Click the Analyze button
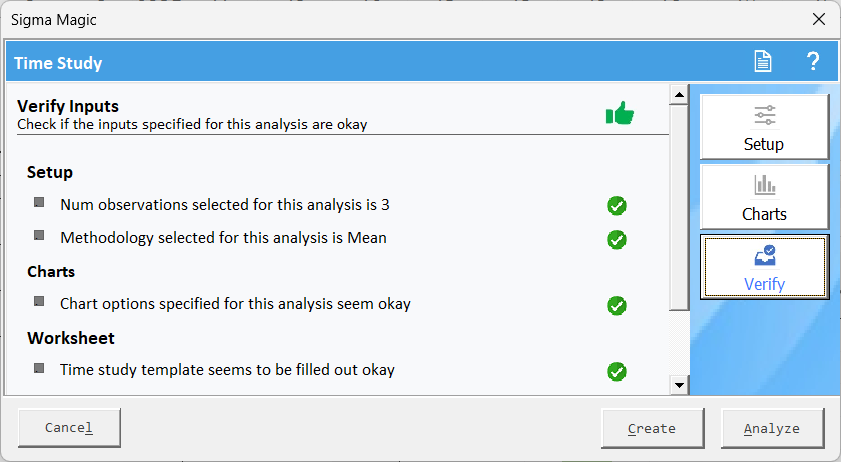This screenshot has width=841, height=462. click(772, 428)
